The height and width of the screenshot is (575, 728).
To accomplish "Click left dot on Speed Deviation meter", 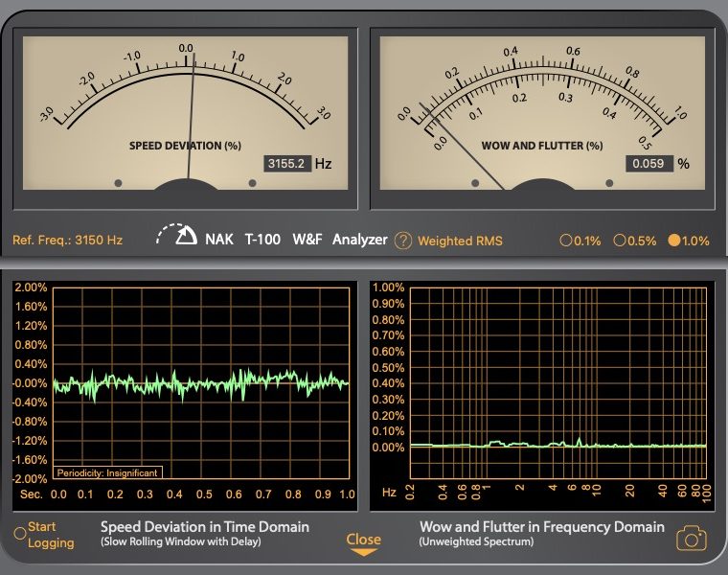I will [x=119, y=182].
